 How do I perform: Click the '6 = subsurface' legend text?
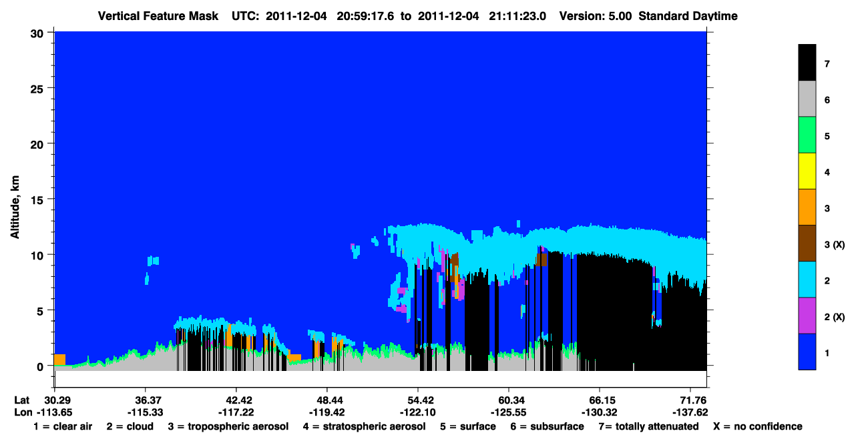[546, 426]
